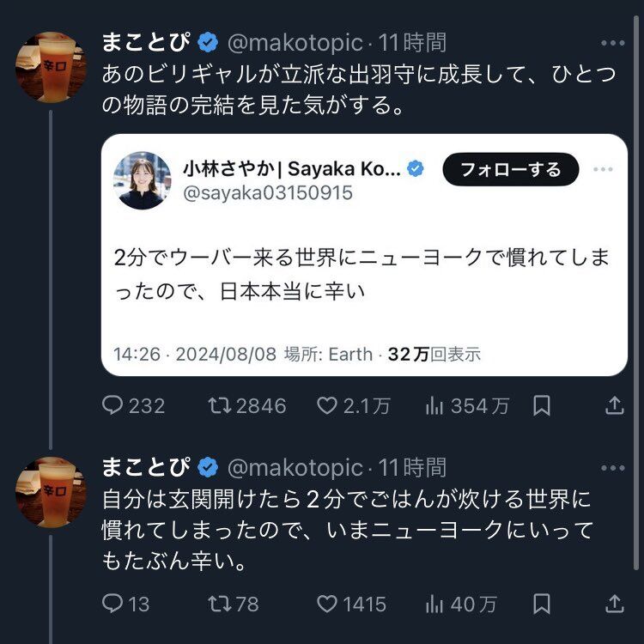Open まことぴ beer glass avatar on first tweet
The image size is (644, 644).
[x=51, y=67]
